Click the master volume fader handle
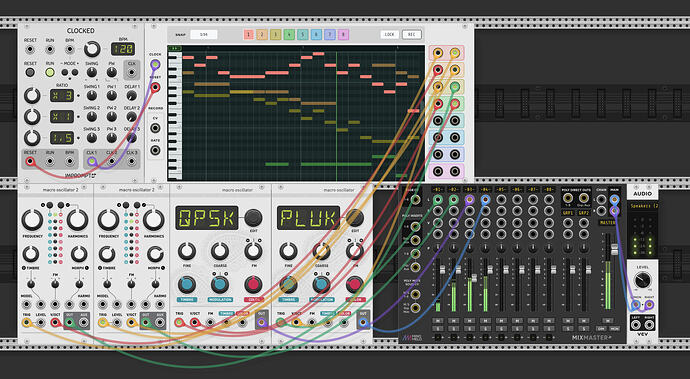This screenshot has height=379, width=690. coord(614,249)
